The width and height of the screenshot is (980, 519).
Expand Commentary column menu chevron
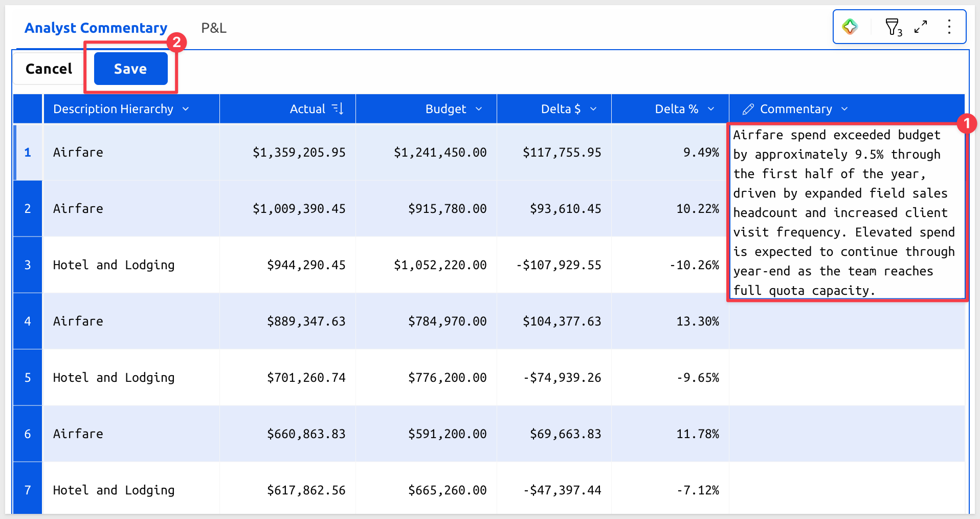[x=844, y=109]
